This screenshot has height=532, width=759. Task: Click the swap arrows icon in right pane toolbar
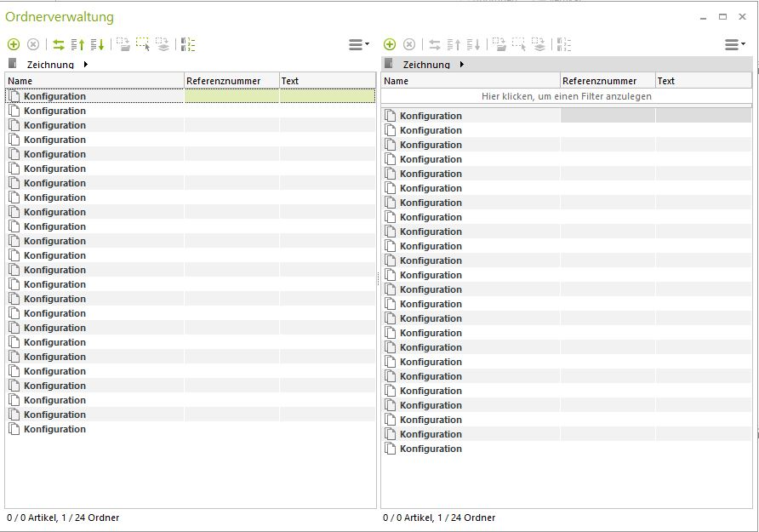pyautogui.click(x=435, y=45)
